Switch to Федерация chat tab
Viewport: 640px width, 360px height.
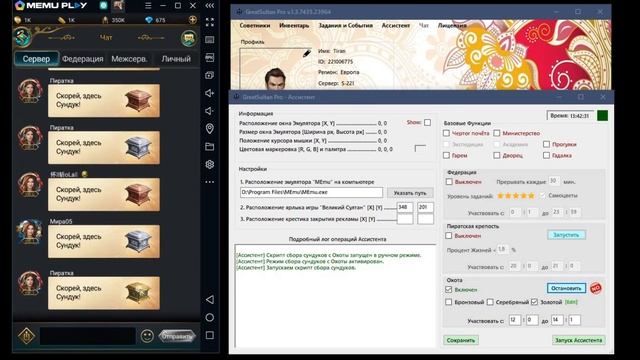pos(82,59)
